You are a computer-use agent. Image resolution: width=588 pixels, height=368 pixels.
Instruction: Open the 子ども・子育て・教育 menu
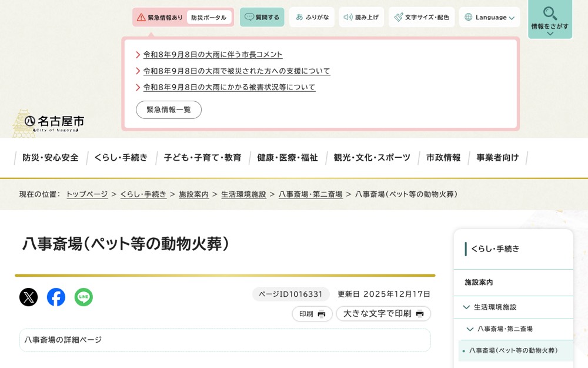(x=202, y=158)
